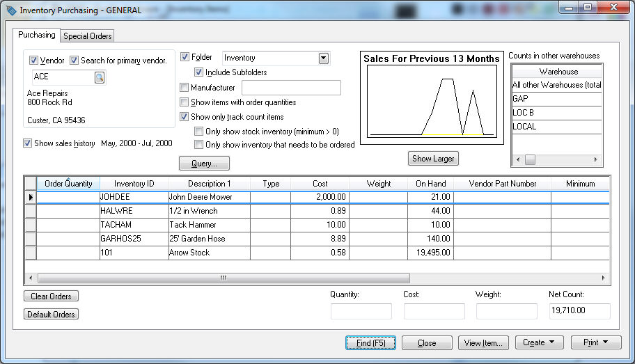Click the grid scrollbar right arrow
635x364 pixels.
pos(604,278)
